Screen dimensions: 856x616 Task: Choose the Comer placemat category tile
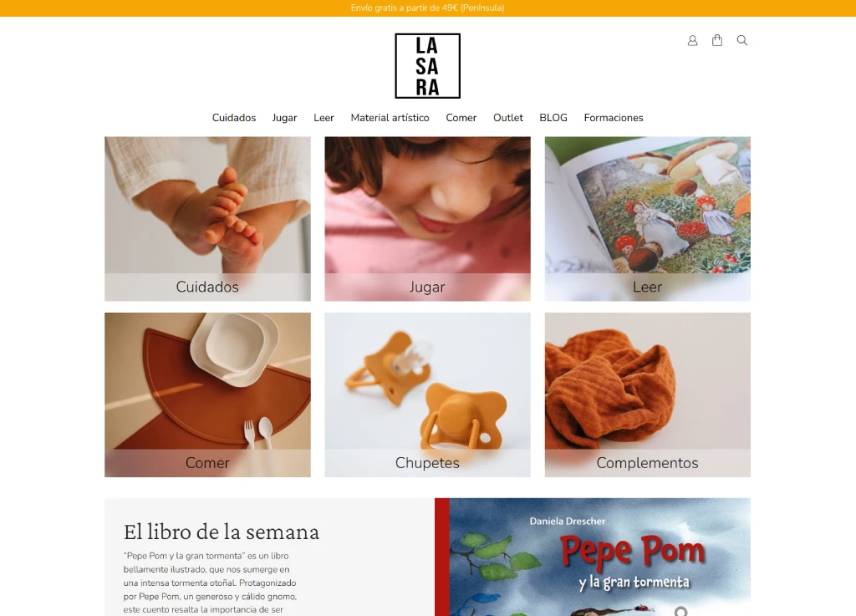207,395
